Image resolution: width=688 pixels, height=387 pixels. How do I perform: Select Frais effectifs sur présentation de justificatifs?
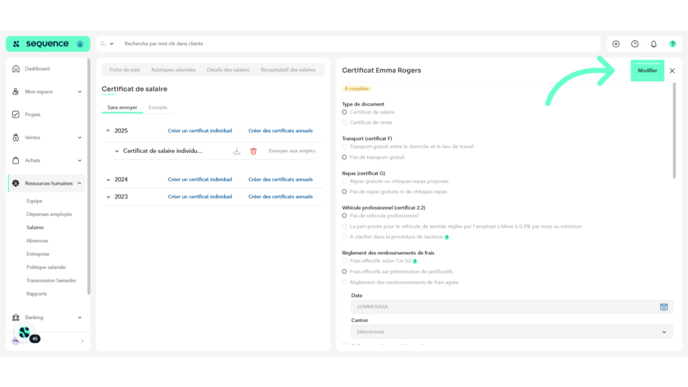(344, 272)
